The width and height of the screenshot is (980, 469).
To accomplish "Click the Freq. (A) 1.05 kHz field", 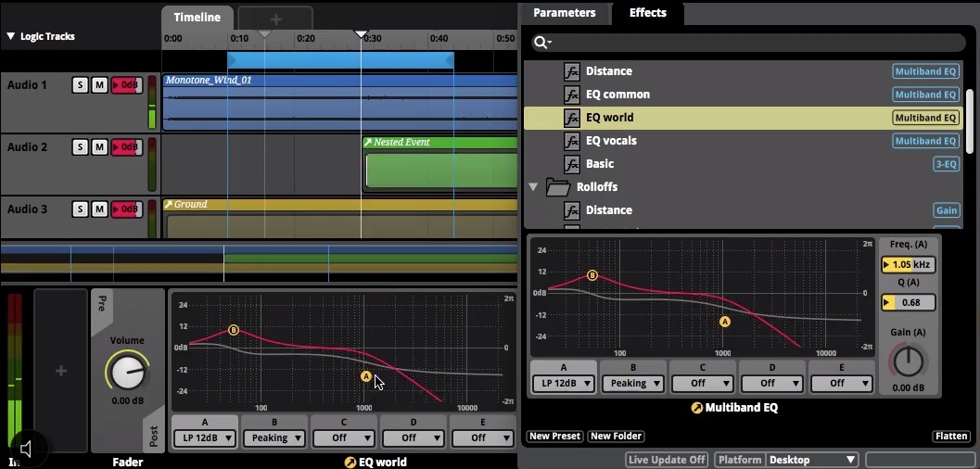I will [908, 264].
